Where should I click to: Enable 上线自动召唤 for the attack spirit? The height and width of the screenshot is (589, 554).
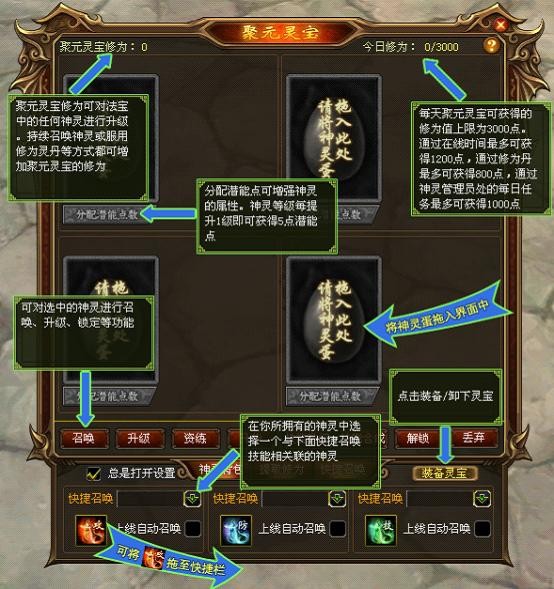193,529
